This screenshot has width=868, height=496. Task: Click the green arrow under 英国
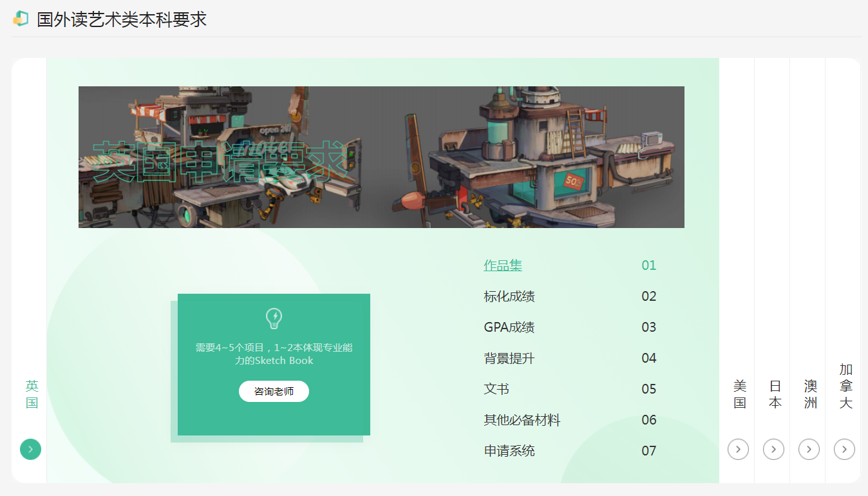pos(30,449)
